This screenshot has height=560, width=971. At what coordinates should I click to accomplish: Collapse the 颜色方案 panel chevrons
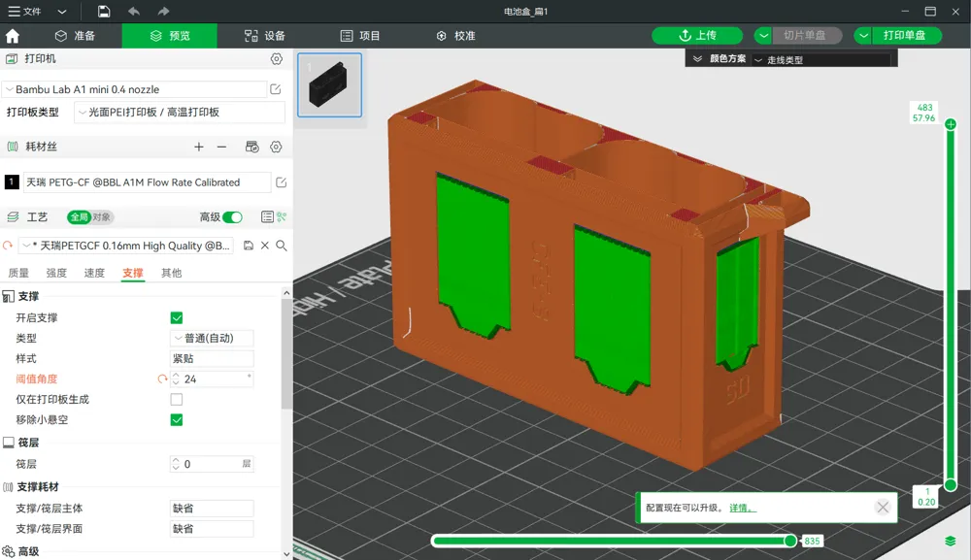click(x=697, y=59)
